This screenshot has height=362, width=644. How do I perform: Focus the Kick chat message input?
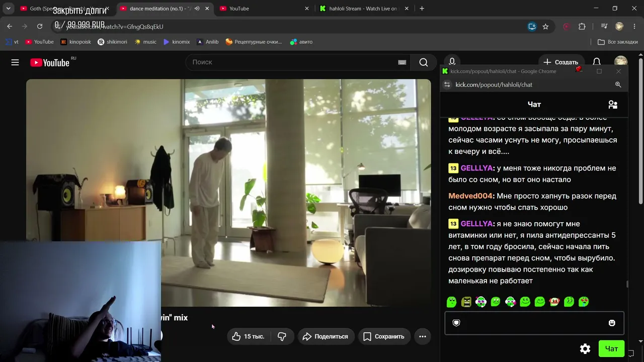pyautogui.click(x=534, y=323)
